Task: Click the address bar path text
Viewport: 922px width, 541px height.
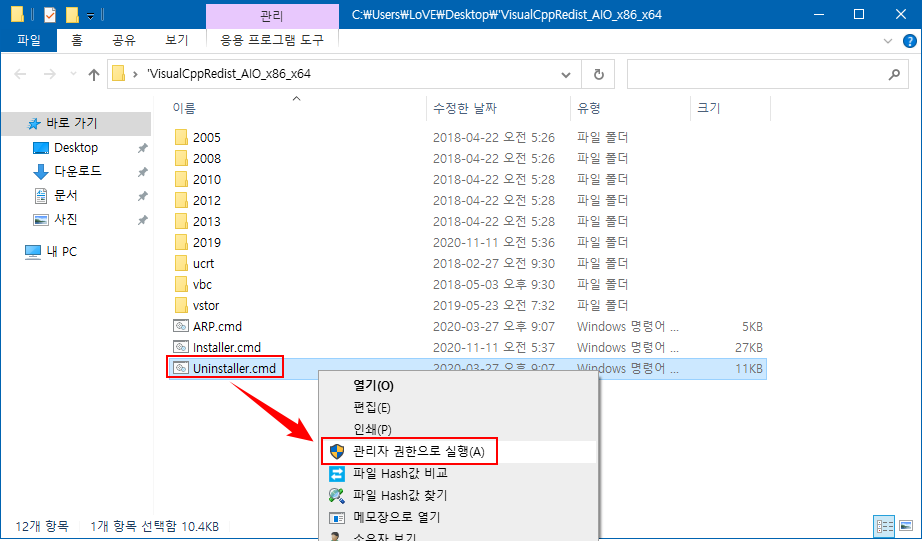Action: 229,74
